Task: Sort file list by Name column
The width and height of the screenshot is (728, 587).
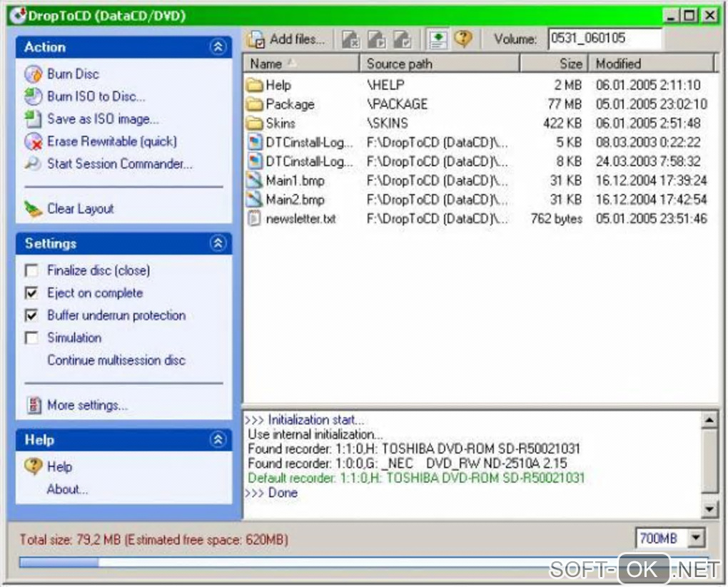Action: (301, 63)
